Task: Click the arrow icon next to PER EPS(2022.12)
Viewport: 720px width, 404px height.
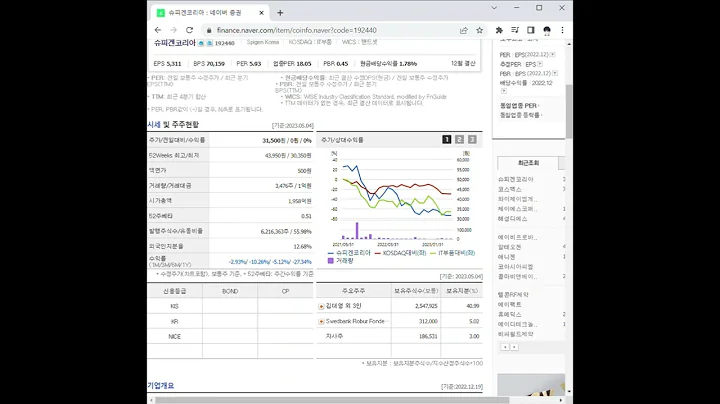Action: tap(552, 55)
